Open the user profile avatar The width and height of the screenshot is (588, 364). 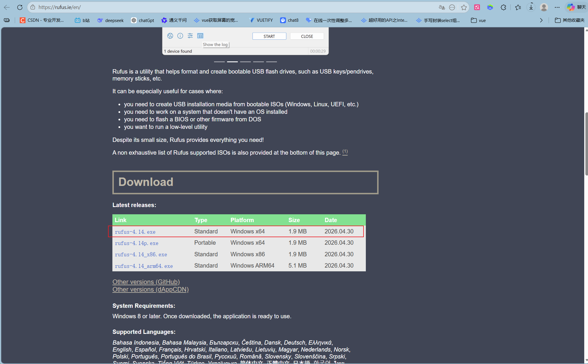(544, 8)
